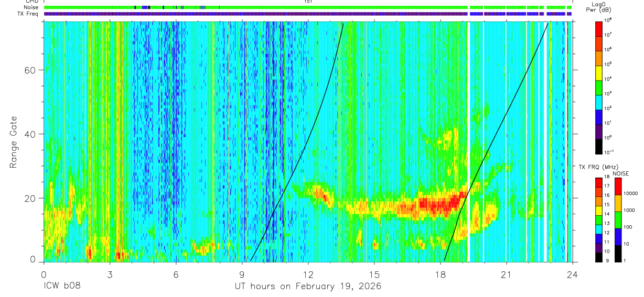
Task: Click the '12' tick on the UT hours axis
Action: [308, 274]
